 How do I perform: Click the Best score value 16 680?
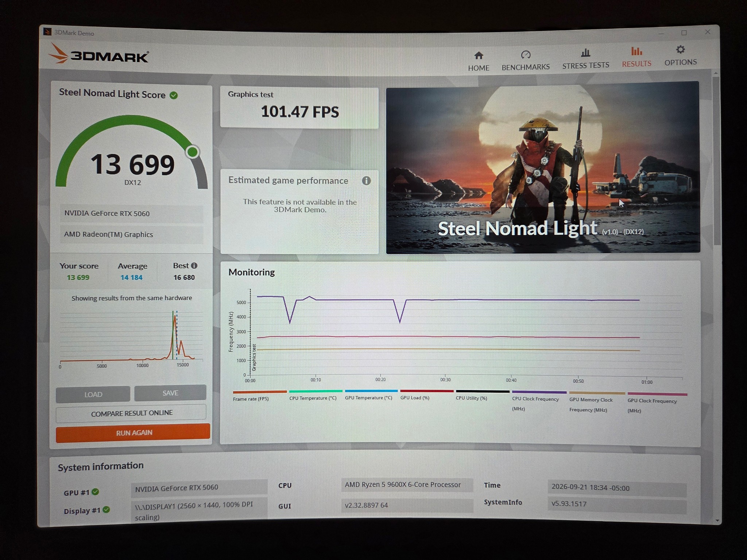184,277
